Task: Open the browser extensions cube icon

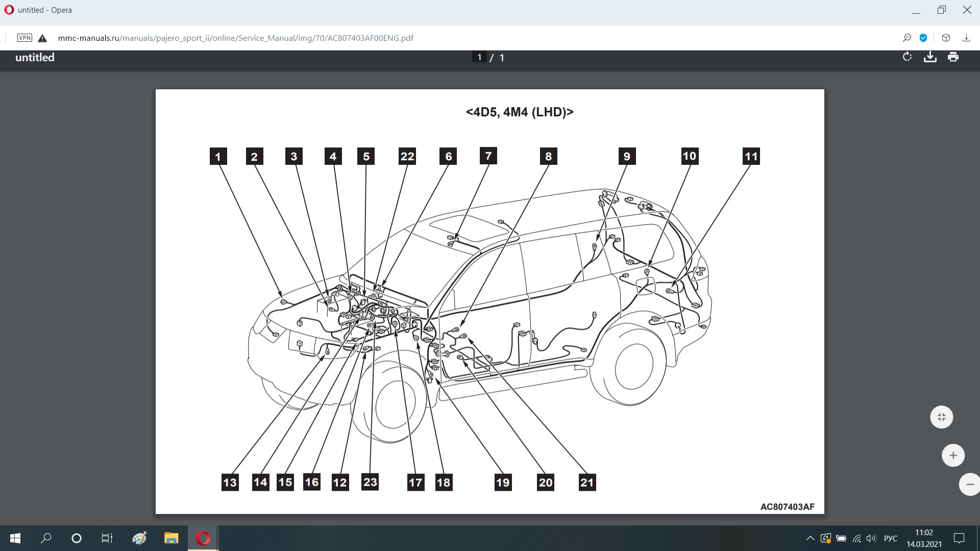Action: [x=946, y=38]
